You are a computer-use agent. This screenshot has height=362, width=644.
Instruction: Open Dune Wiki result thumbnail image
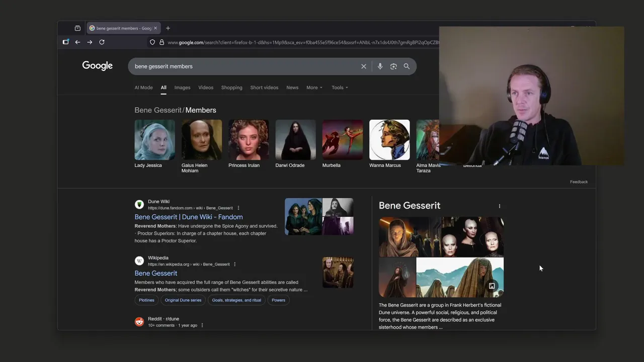tap(319, 217)
